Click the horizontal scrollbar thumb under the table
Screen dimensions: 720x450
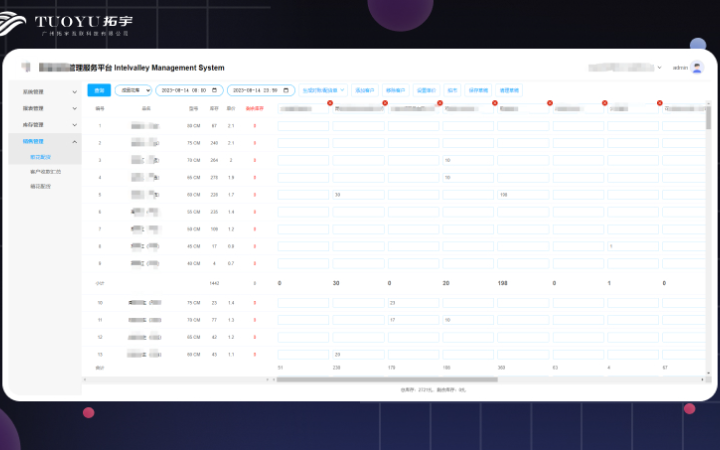[387, 380]
